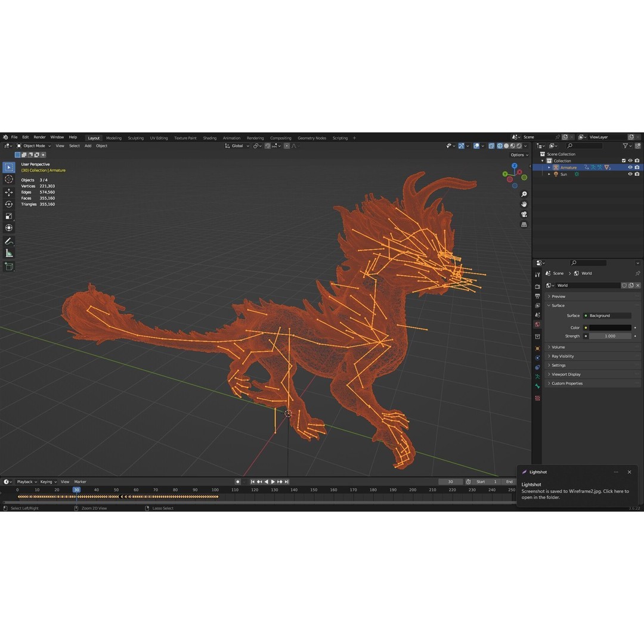The width and height of the screenshot is (644, 644).
Task: Open the View Layer properties tab
Action: (x=537, y=305)
